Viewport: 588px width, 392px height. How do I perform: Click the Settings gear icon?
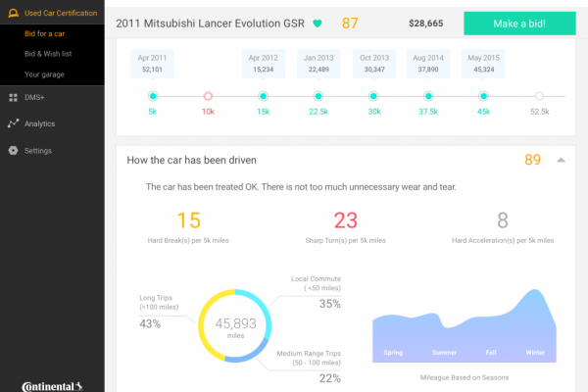tap(13, 150)
